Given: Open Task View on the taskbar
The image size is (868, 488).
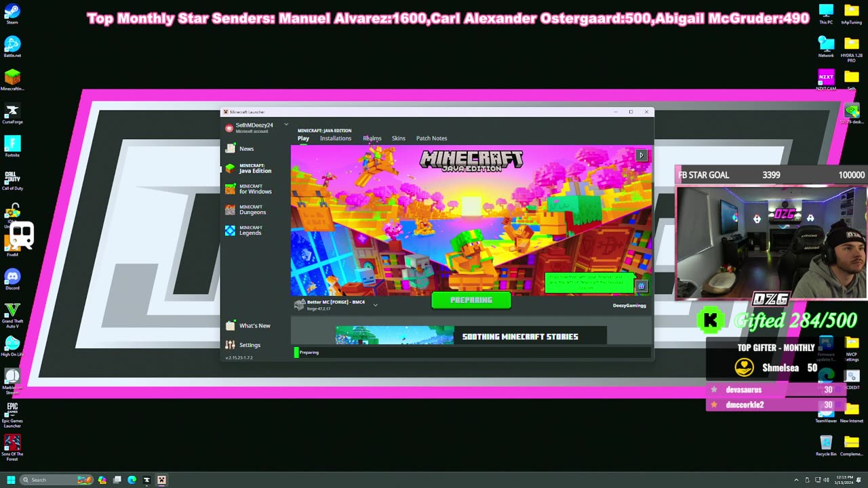Looking at the screenshot, I should click(x=117, y=480).
